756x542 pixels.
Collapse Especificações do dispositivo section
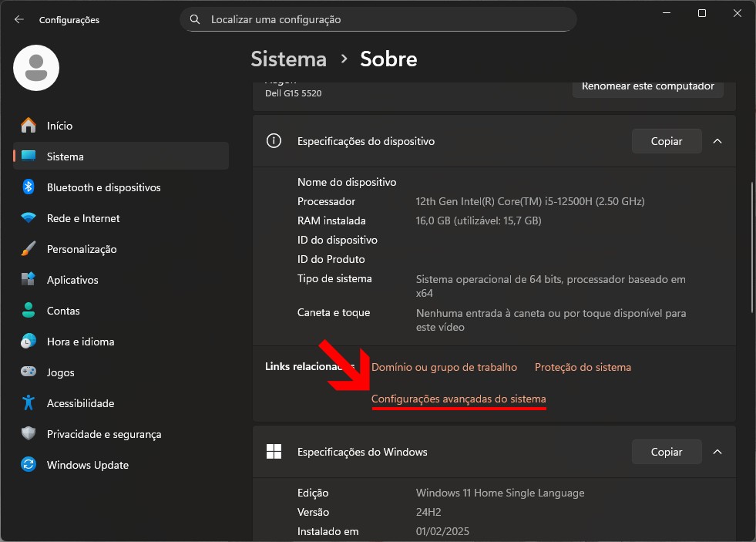717,141
